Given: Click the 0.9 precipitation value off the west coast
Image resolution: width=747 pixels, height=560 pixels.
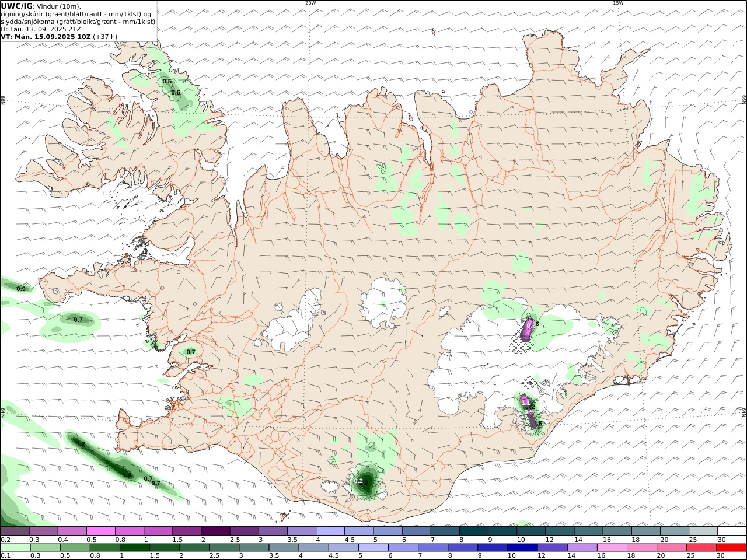Looking at the screenshot, I should tap(21, 289).
